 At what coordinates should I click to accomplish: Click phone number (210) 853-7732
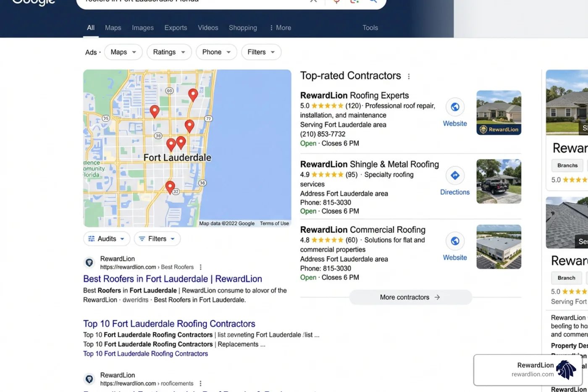point(323,134)
